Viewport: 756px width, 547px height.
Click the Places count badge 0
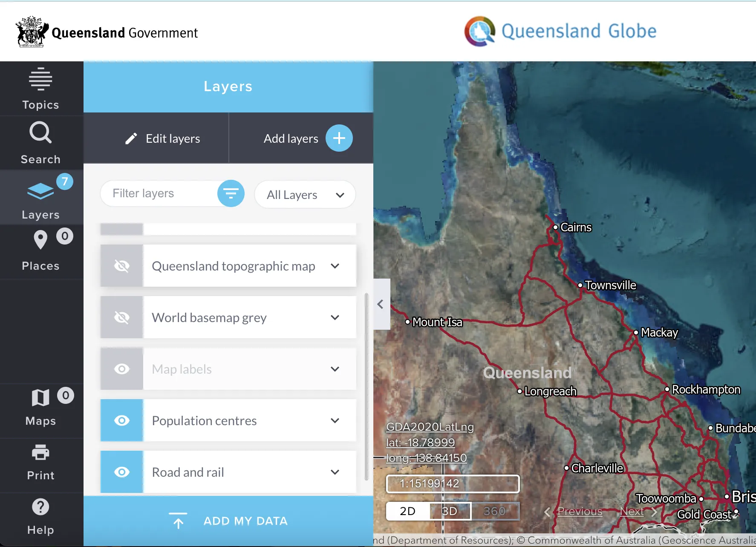[65, 236]
